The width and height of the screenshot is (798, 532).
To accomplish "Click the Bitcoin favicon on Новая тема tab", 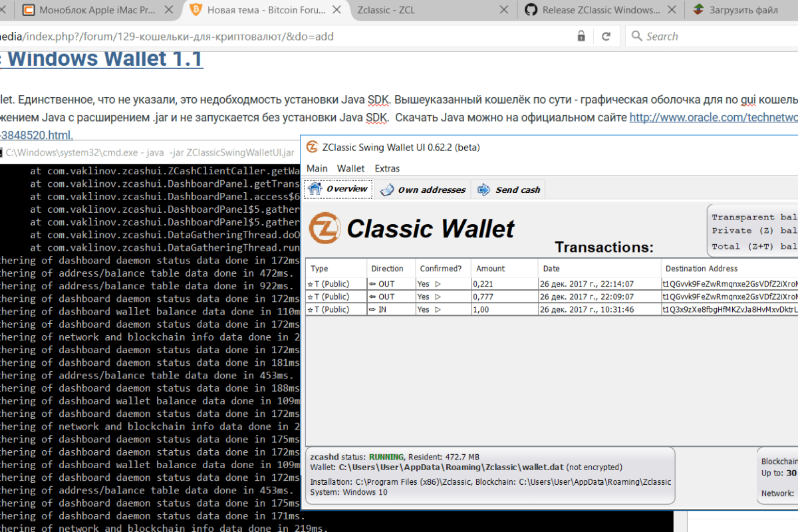I will (x=196, y=10).
